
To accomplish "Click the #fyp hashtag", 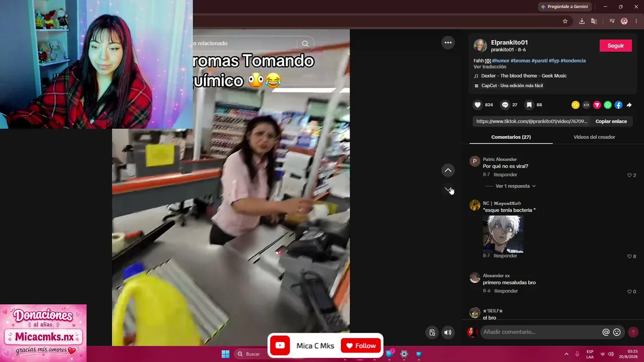I will point(554,61).
